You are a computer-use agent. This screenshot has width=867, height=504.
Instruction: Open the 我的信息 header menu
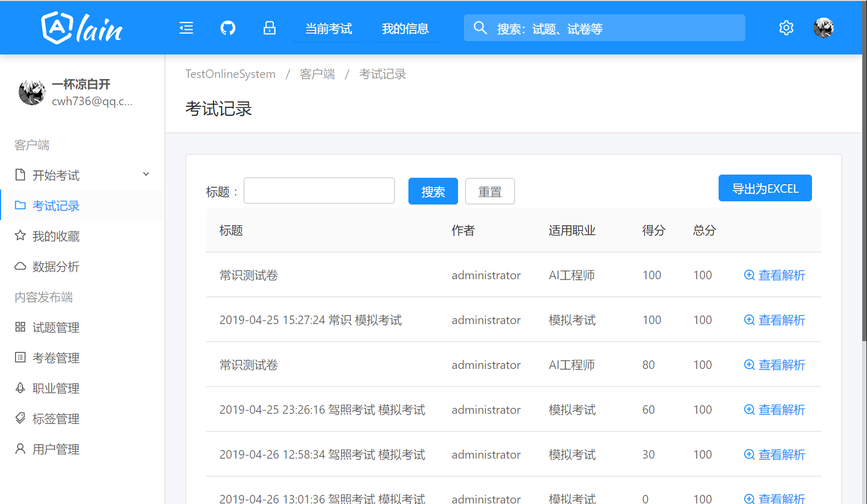pyautogui.click(x=405, y=29)
